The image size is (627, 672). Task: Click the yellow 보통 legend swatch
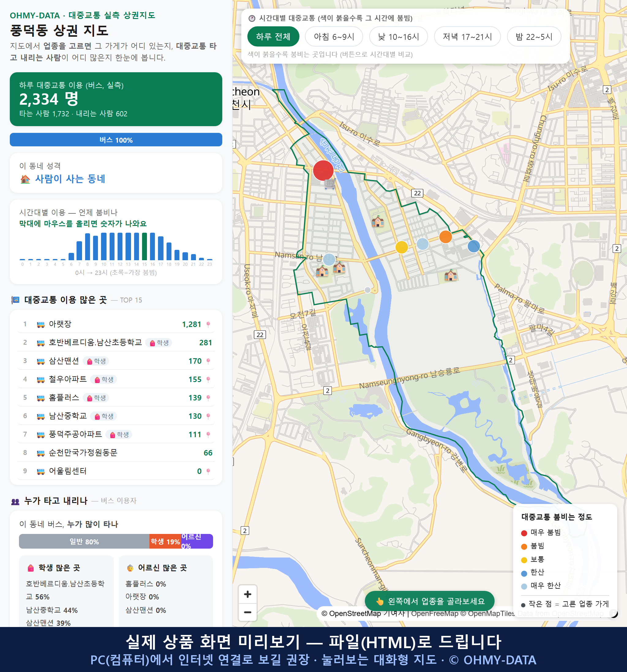click(x=524, y=560)
